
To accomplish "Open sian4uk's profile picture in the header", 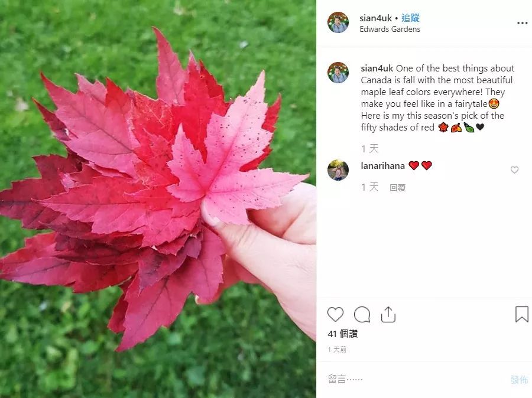I will point(338,22).
